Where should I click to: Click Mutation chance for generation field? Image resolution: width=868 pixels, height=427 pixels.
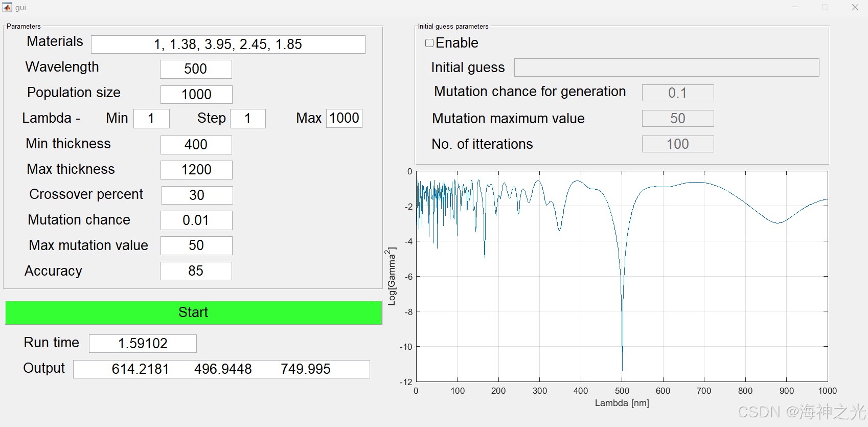pyautogui.click(x=678, y=93)
